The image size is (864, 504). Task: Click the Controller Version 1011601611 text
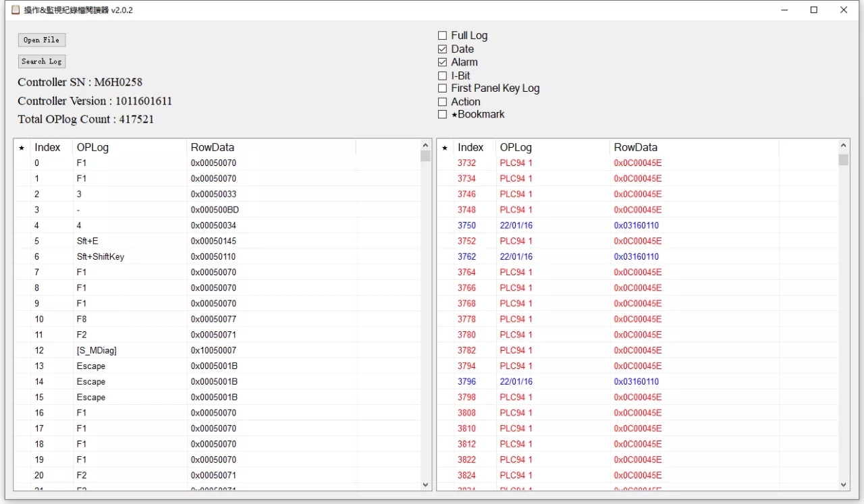pyautogui.click(x=94, y=101)
